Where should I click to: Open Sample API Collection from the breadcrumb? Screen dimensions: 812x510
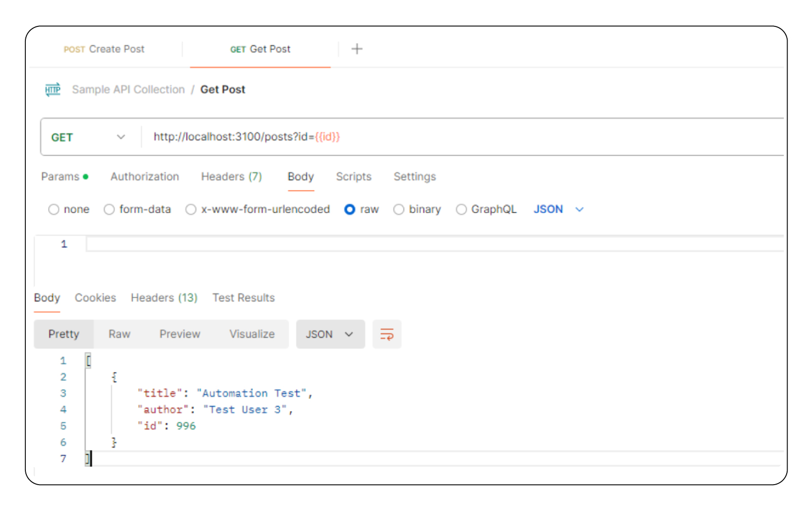coord(128,89)
